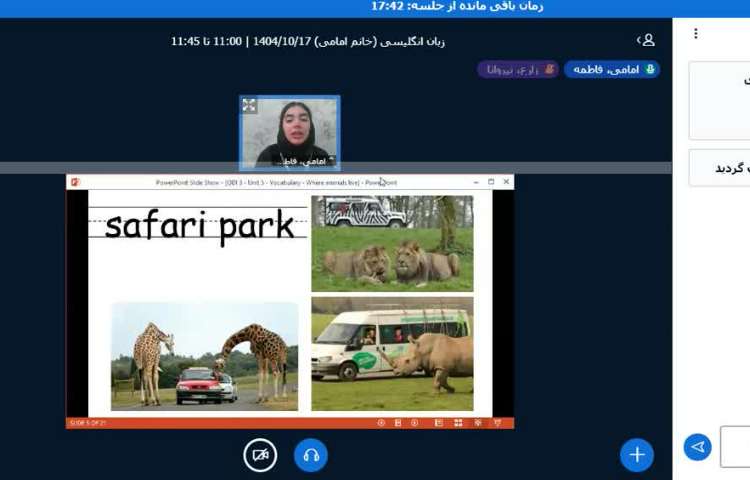Expand the presenter's webcam video fullscreen
The height and width of the screenshot is (480, 750).
click(x=249, y=105)
